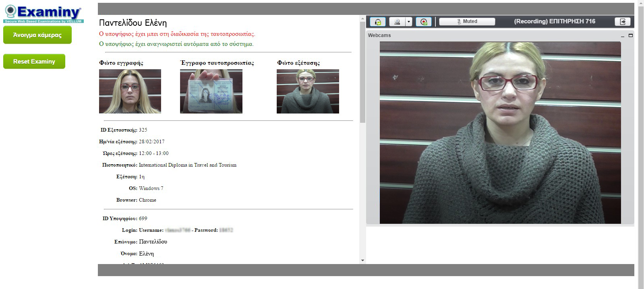Click the ID Εξεταστικής value 325
644x289 pixels.
click(143, 130)
